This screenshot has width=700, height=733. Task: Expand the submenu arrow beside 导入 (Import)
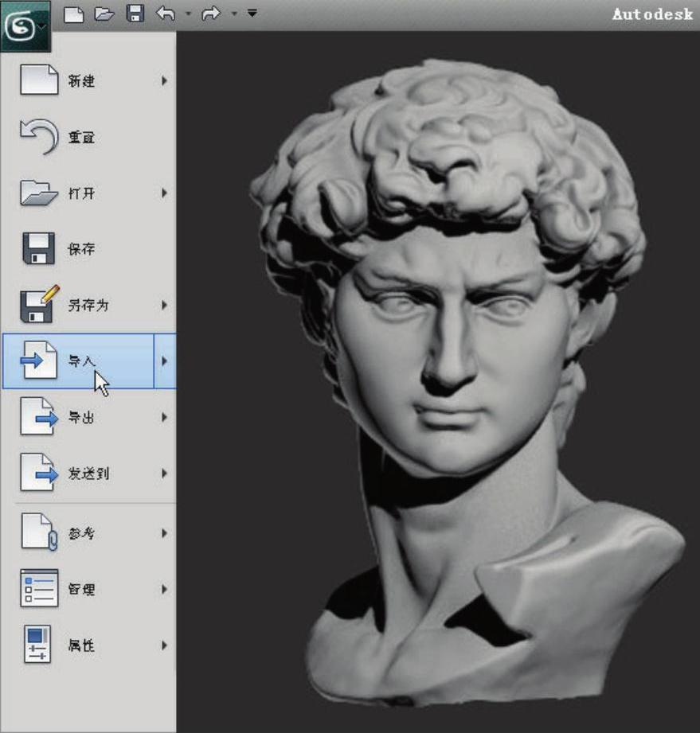165,361
